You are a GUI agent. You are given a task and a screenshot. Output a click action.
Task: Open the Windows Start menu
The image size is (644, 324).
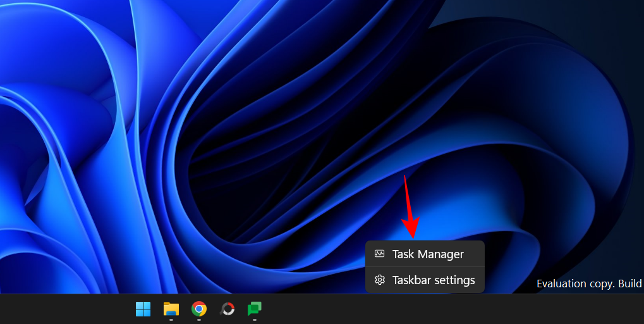143,309
